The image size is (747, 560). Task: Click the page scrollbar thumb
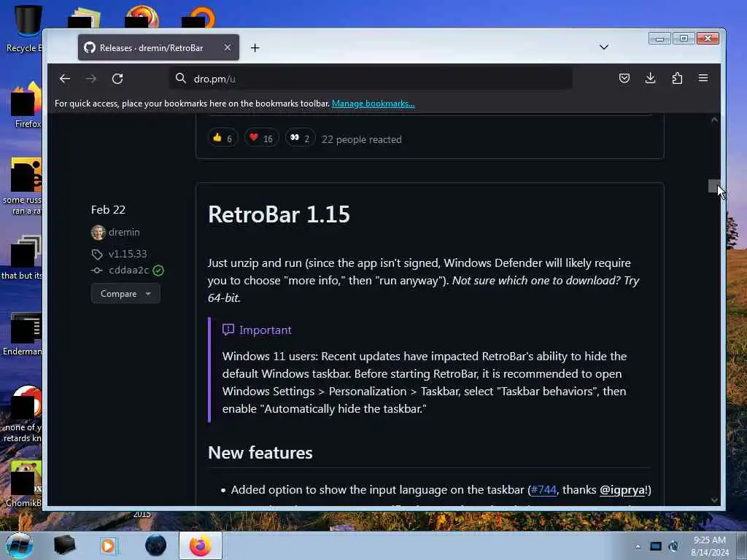[x=713, y=186]
